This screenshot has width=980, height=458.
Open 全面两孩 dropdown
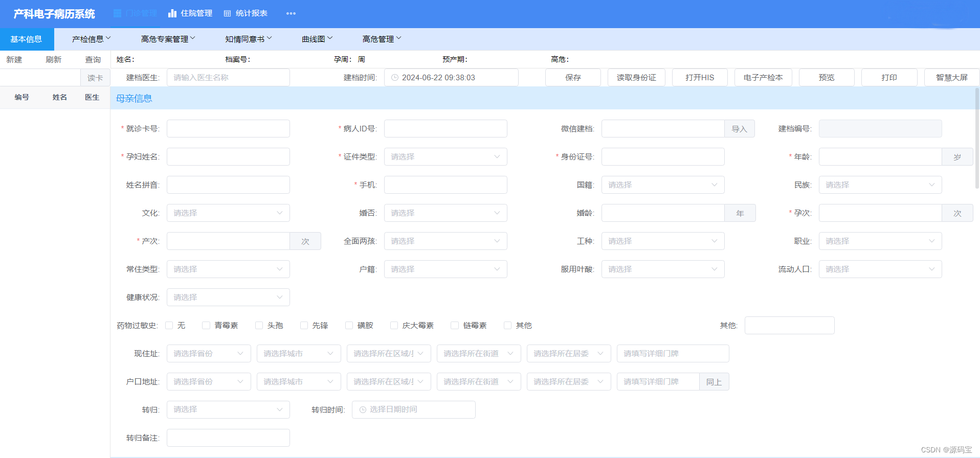[x=446, y=241]
